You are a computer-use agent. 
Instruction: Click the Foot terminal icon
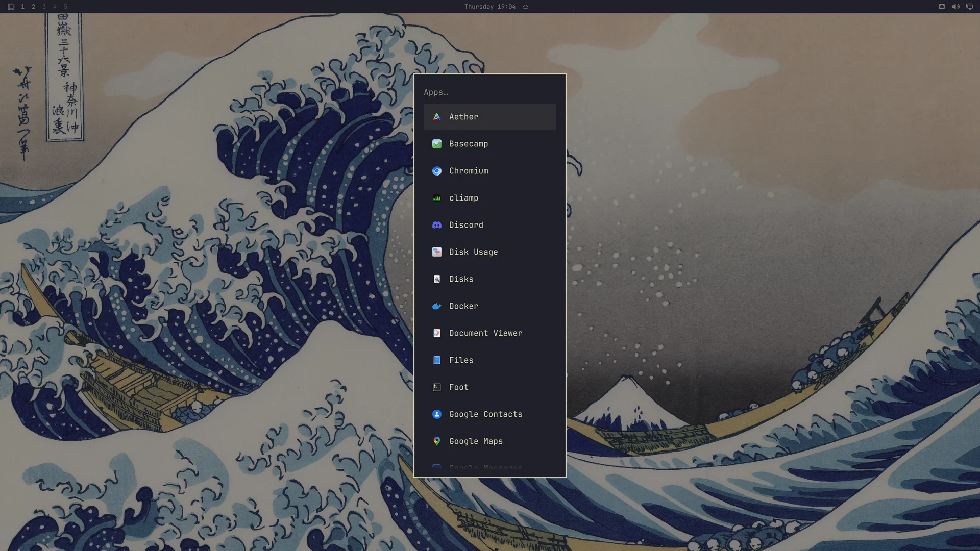(437, 387)
